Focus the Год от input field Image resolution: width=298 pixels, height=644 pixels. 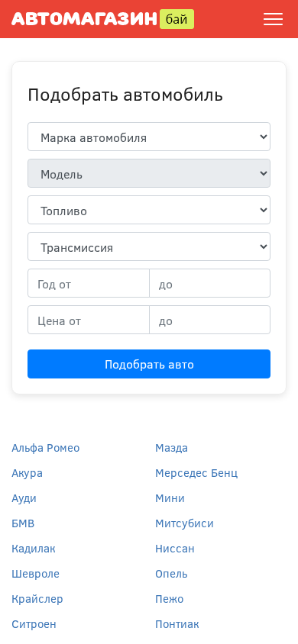tap(89, 283)
